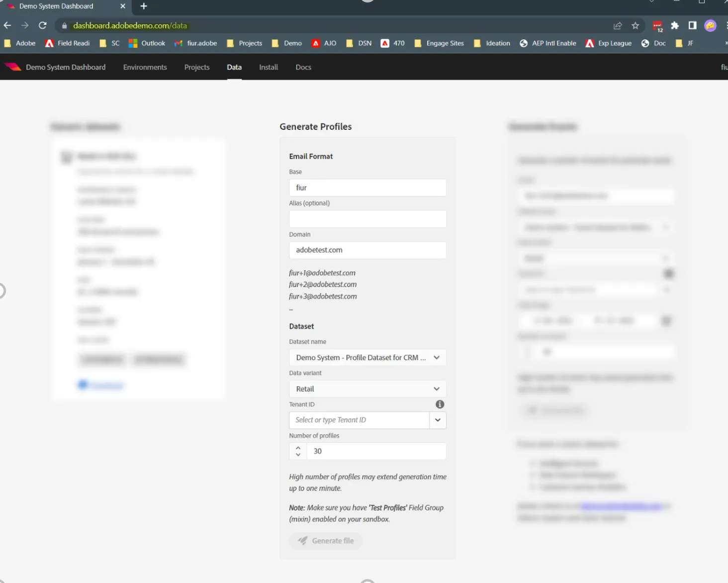
Task: Click the address bar lock icon
Action: click(x=64, y=26)
